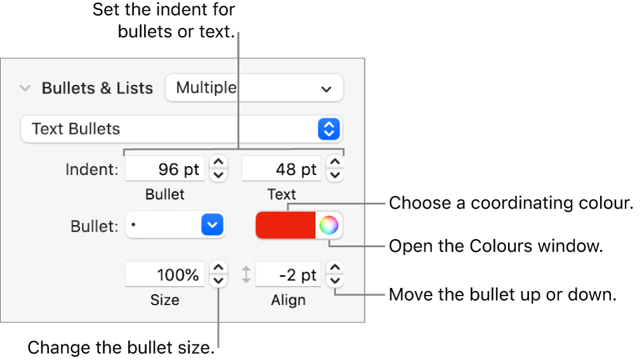Increase text indent with up arrow

click(336, 164)
